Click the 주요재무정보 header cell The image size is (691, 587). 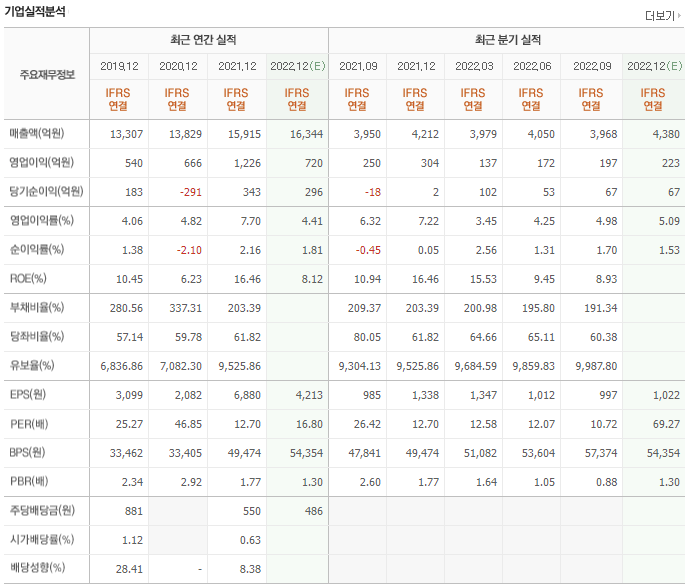(x=47, y=74)
